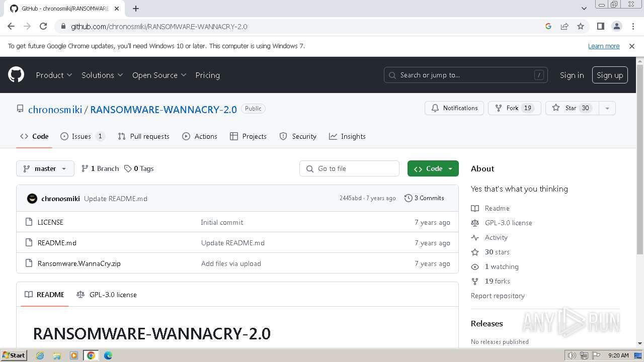This screenshot has width=644, height=362.
Task: Open Readme link in About
Action: pyautogui.click(x=497, y=208)
